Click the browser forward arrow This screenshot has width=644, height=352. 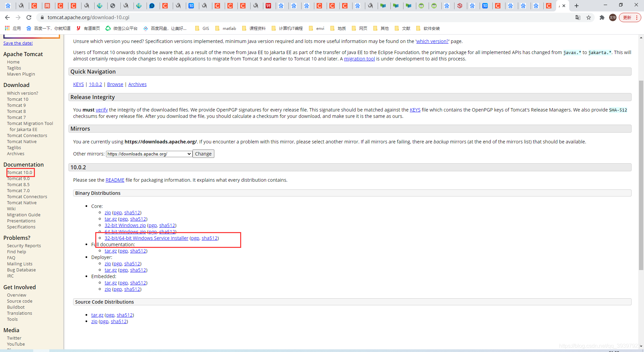click(18, 17)
